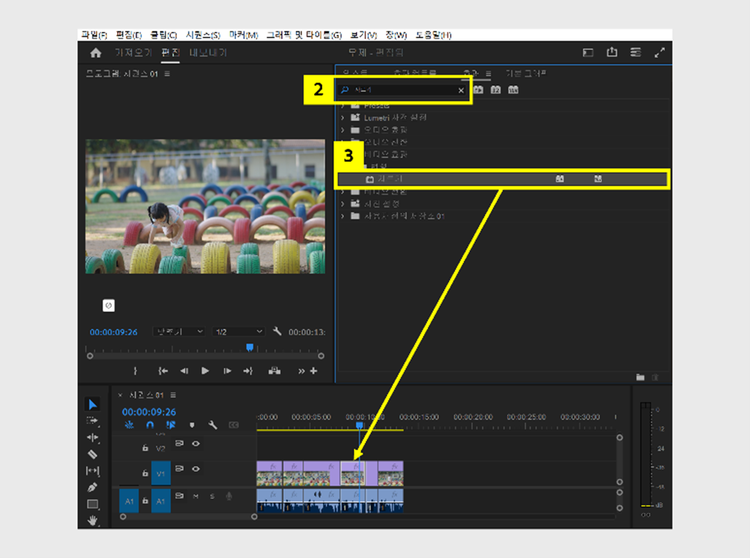The height and width of the screenshot is (558, 750).
Task: Filter effects by Accelerated Effects badge
Action: [478, 90]
